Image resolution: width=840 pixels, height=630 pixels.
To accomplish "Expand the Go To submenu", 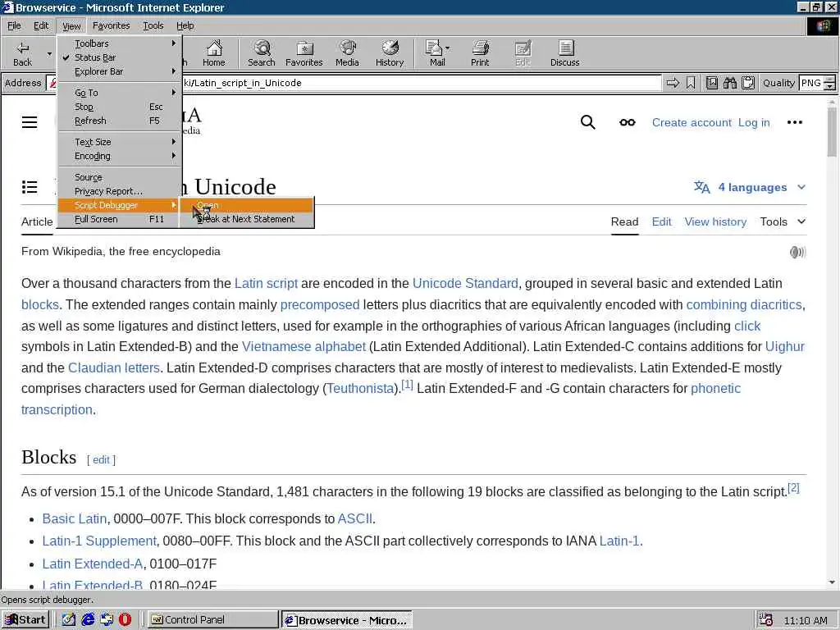I will [x=120, y=93].
